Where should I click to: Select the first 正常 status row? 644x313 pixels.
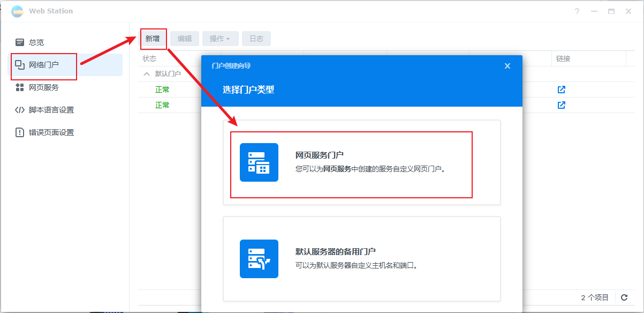click(x=162, y=90)
